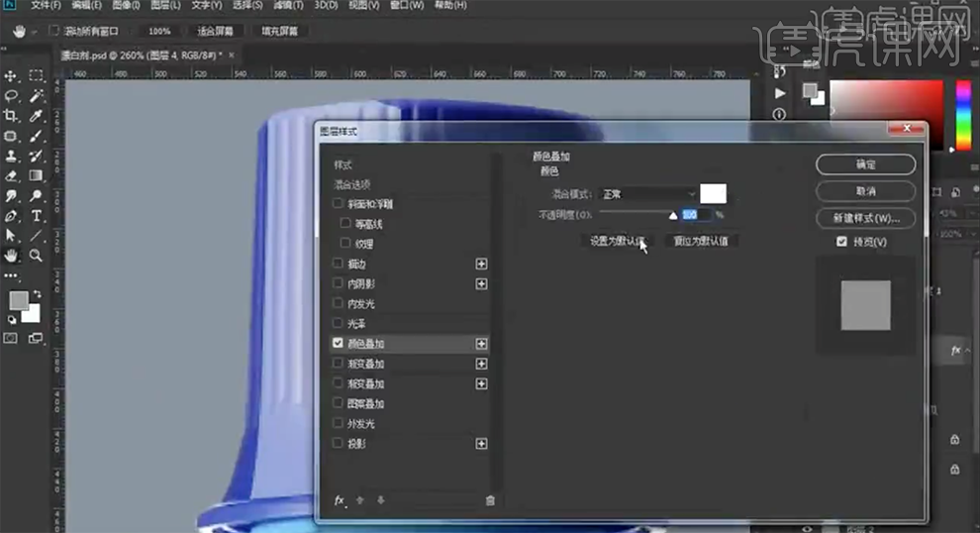Screen dimensions: 980x533
Task: Add another 描边 (Stroke) effect with plus icon
Action: point(482,264)
